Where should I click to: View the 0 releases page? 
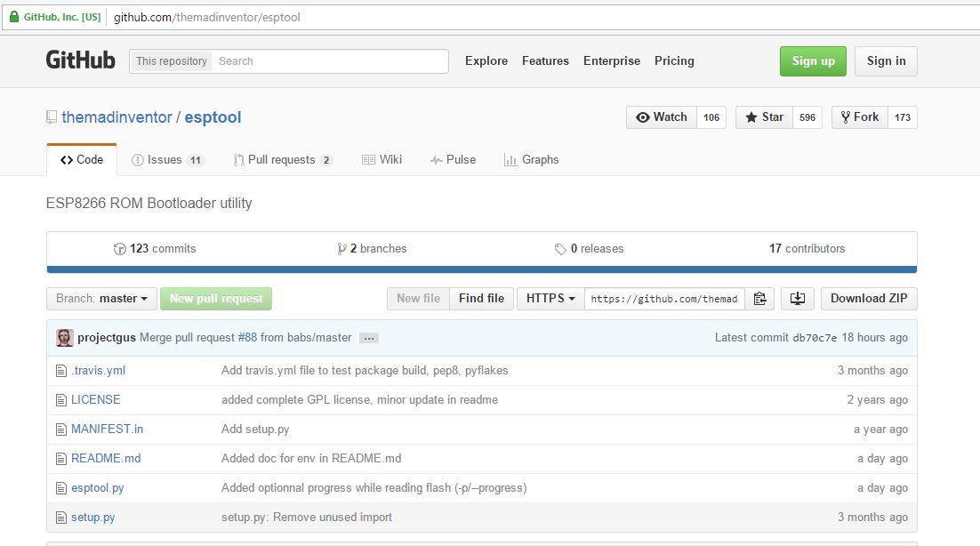[x=590, y=249]
